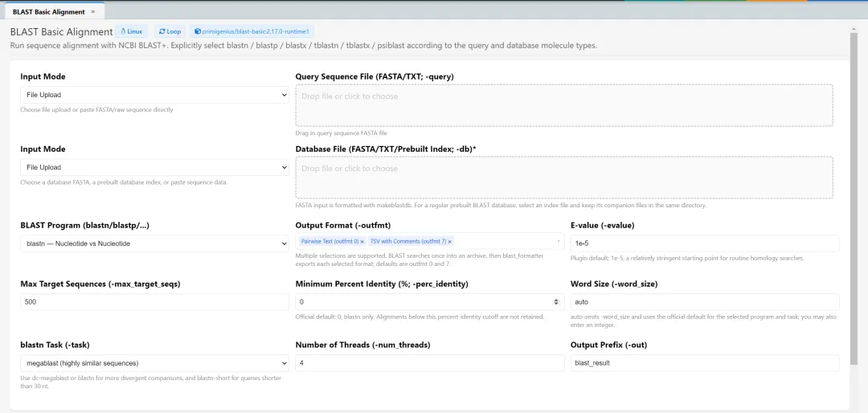
Task: Click the Query Sequence File label
Action: (x=375, y=76)
